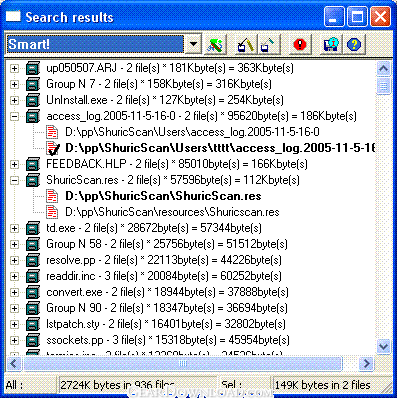Click the UnInstall.exe group icon
Image resolution: width=400 pixels, height=400 pixels.
click(33, 100)
